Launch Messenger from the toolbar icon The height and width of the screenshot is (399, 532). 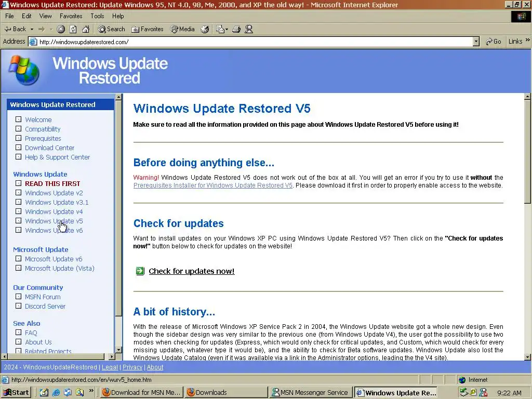(x=249, y=29)
